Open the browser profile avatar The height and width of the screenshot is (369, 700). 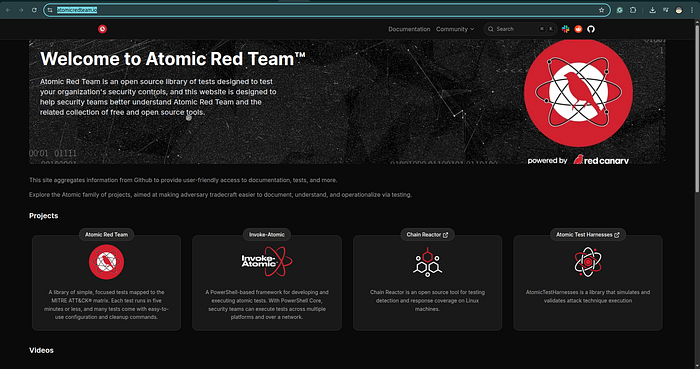click(679, 10)
